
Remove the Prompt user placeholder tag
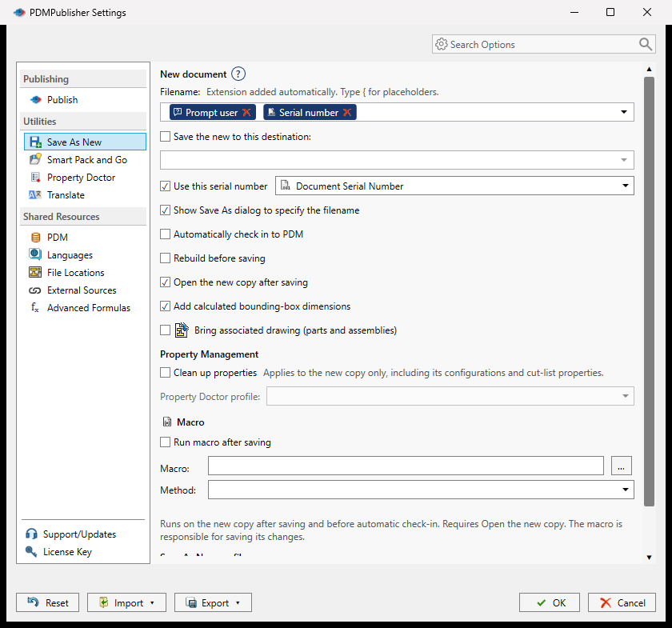(246, 112)
